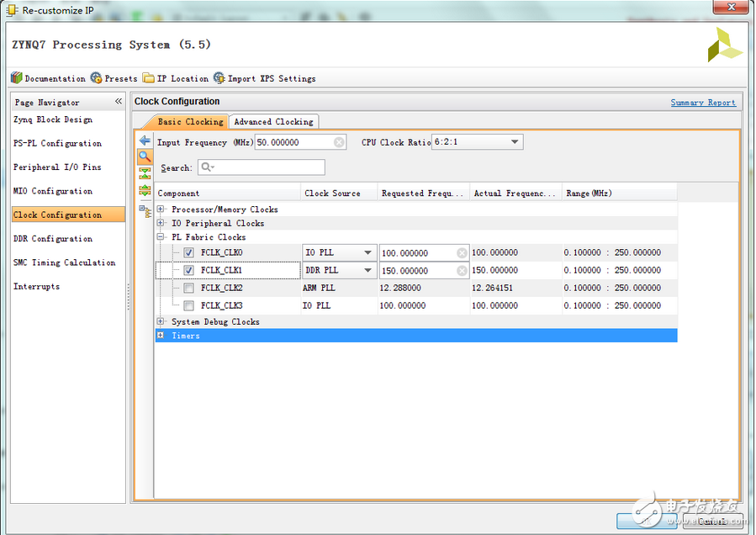Open the Summary Report link
756x535 pixels.
(702, 103)
